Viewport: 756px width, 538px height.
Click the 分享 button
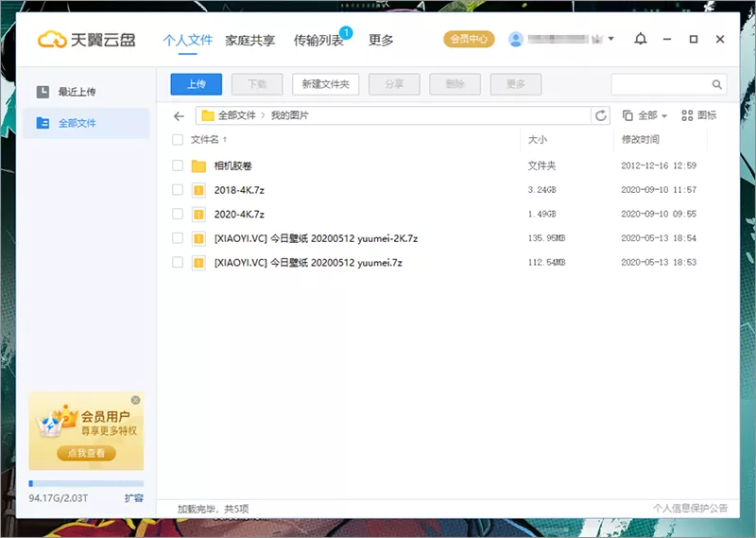pyautogui.click(x=394, y=84)
